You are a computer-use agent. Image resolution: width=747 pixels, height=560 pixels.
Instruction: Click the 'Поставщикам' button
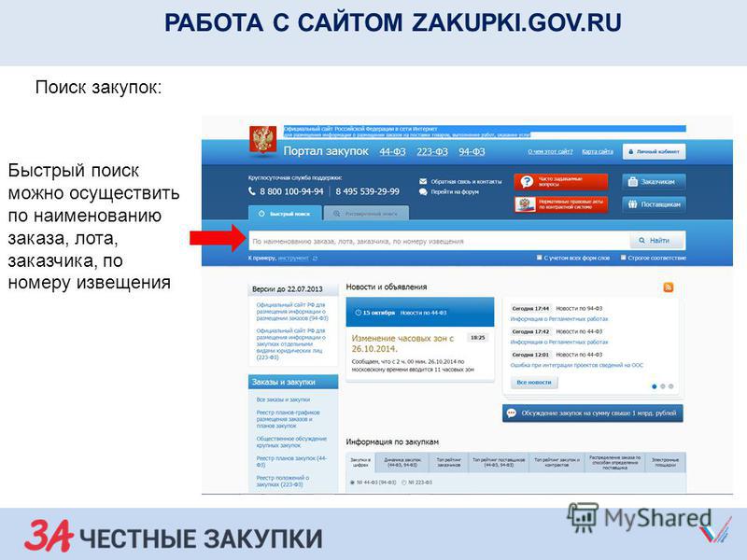coord(654,204)
